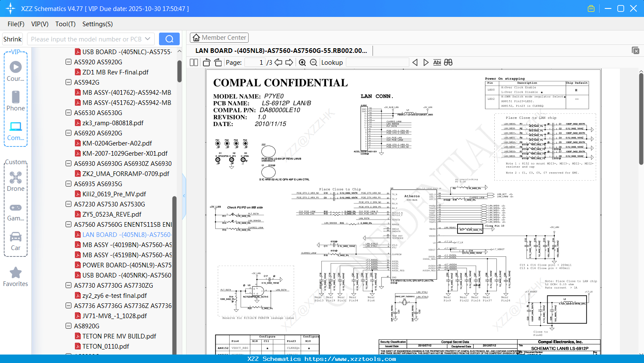This screenshot has width=644, height=363.
Task: Open JV71-MV8_-1_1028.pdf
Action: tap(115, 316)
